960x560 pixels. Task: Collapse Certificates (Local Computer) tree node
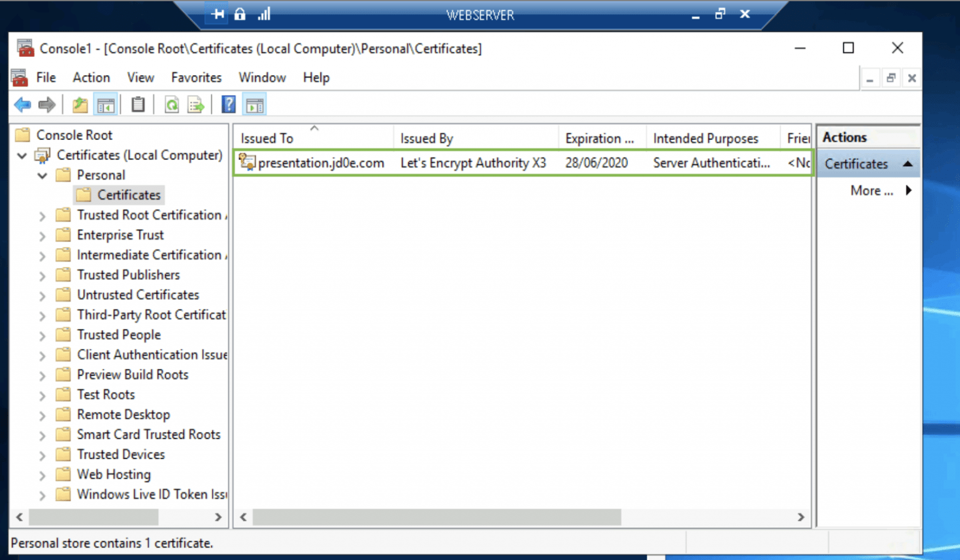[22, 156]
